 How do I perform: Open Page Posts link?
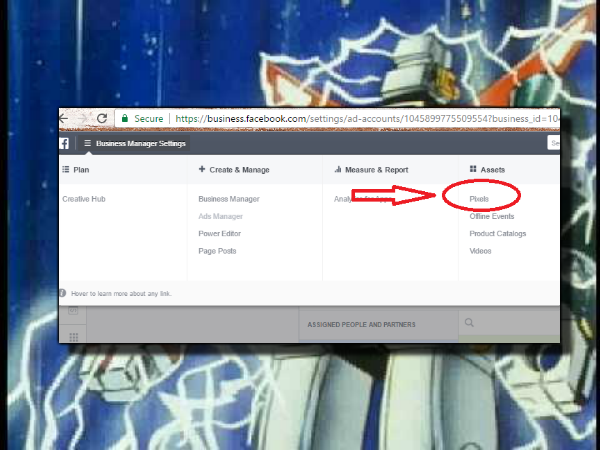pyautogui.click(x=217, y=251)
